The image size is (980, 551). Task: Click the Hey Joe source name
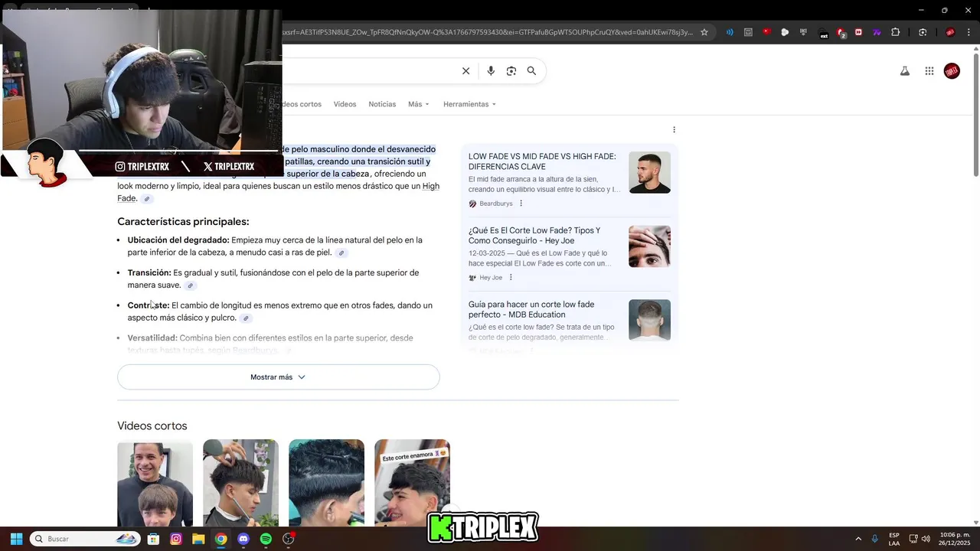(x=491, y=277)
